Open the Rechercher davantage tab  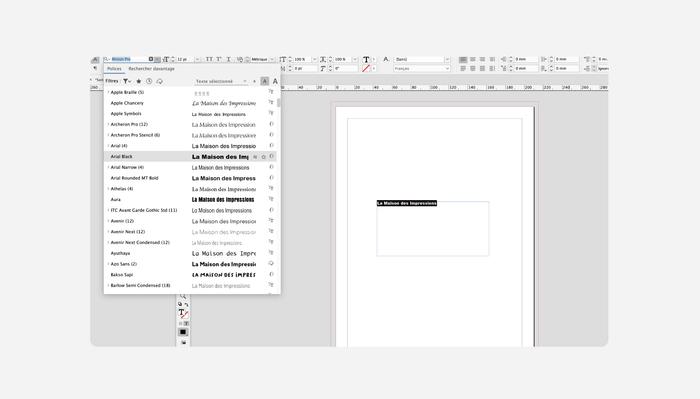[151, 69]
